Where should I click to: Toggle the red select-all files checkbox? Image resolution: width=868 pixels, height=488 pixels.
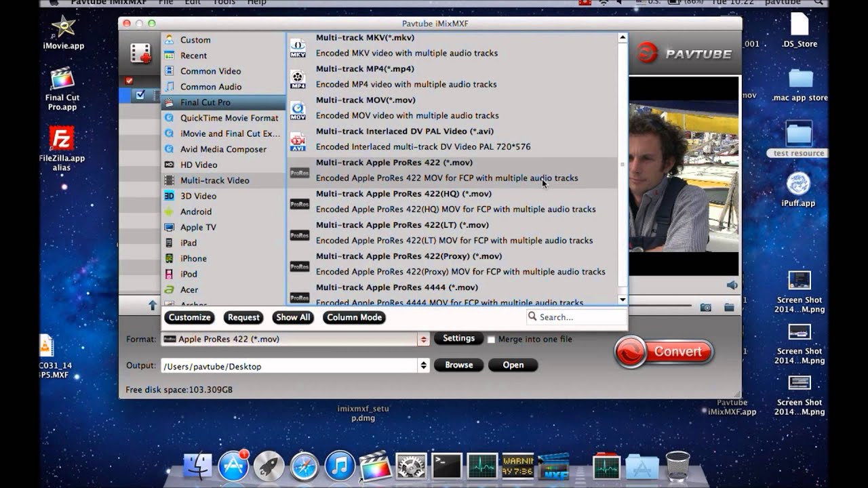click(x=129, y=81)
